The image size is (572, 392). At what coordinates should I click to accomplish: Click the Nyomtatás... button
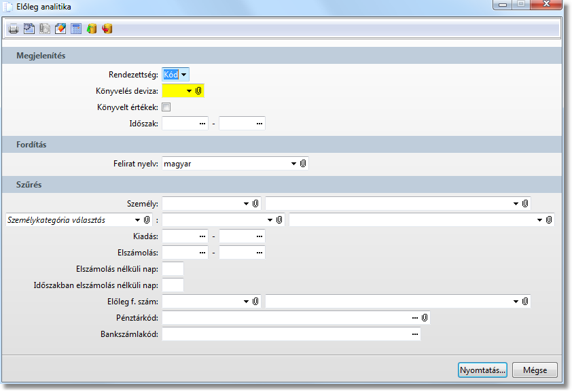coord(482,370)
